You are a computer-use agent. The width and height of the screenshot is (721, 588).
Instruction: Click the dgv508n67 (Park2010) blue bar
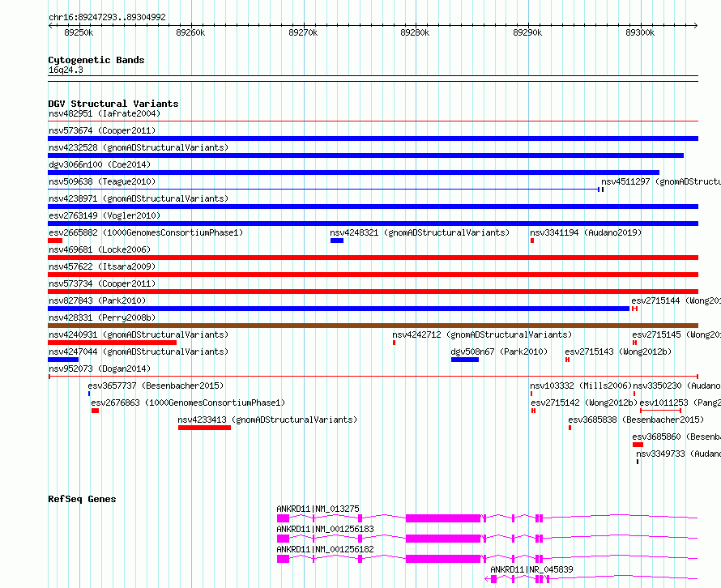(x=465, y=360)
